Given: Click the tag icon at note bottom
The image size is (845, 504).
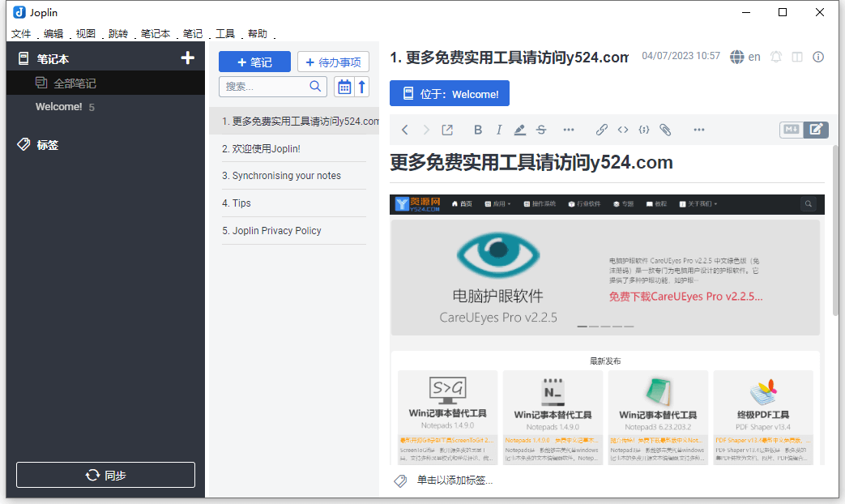Looking at the screenshot, I should 400,481.
